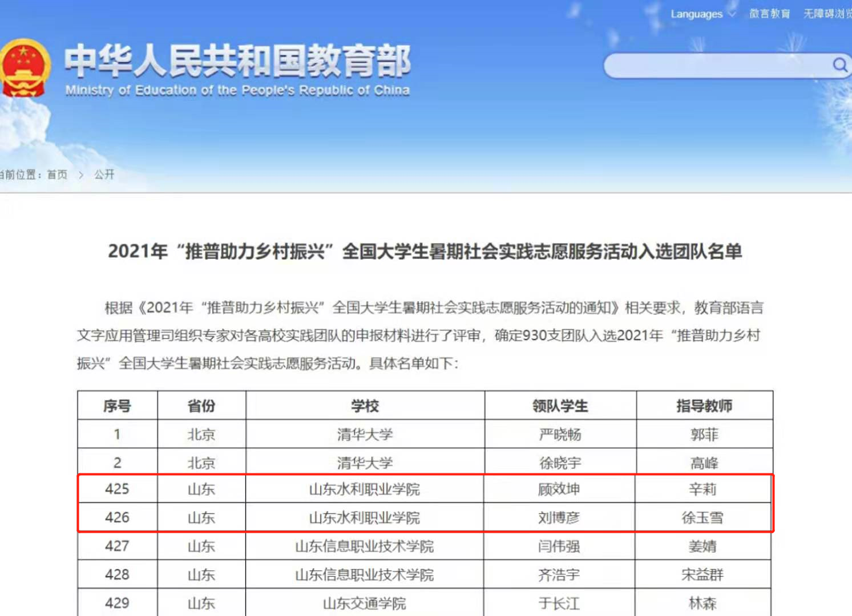Click the student name 刘博彦
The height and width of the screenshot is (616, 852).
coord(559,518)
